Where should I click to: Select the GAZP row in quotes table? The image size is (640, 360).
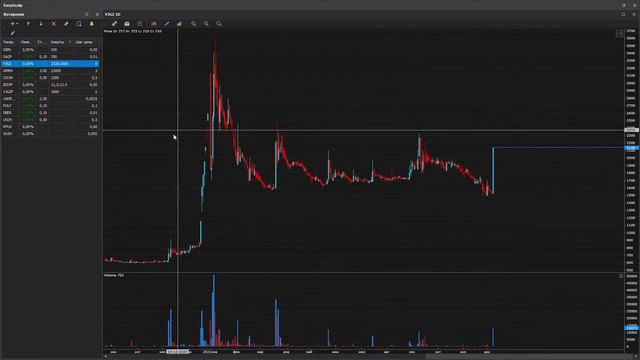50,57
